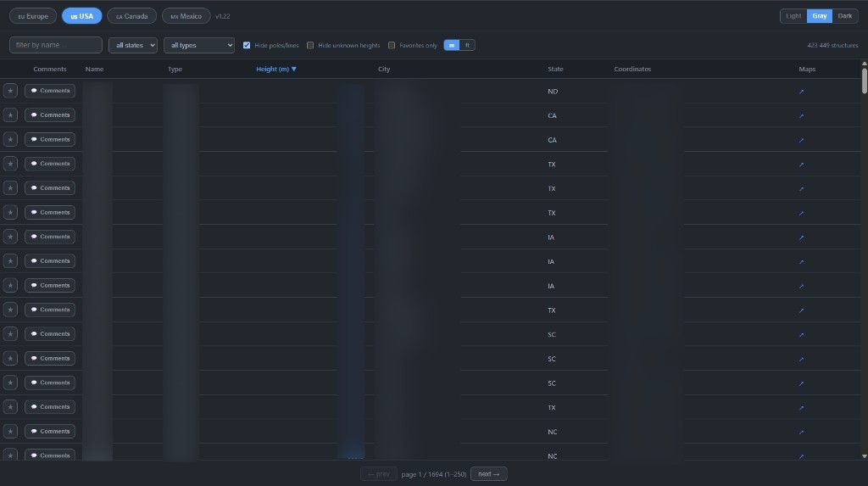This screenshot has height=486, width=868.
Task: Focus the filter by name field
Action: coord(56,45)
